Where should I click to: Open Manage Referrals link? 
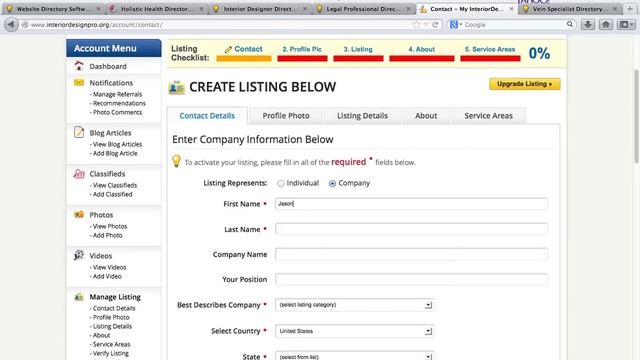click(x=117, y=94)
